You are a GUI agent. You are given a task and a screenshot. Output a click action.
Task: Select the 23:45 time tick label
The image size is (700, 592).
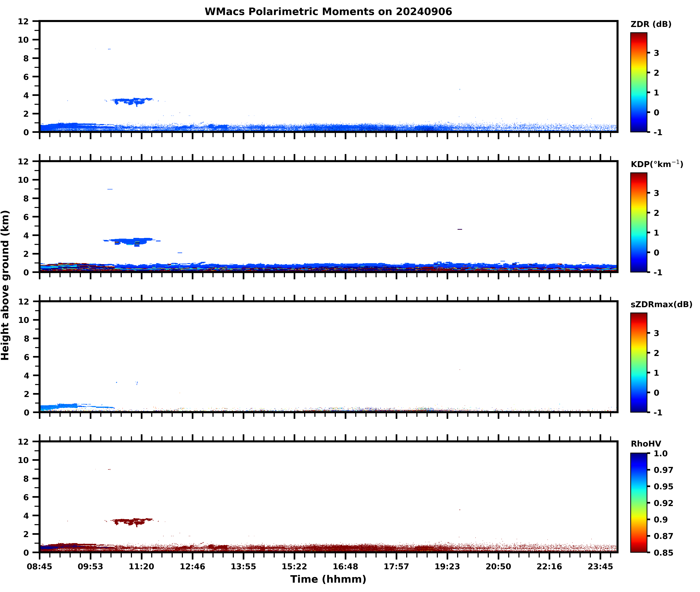600,566
